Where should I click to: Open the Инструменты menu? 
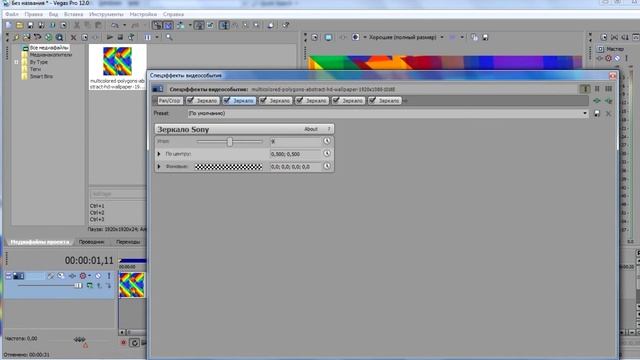pos(106,14)
